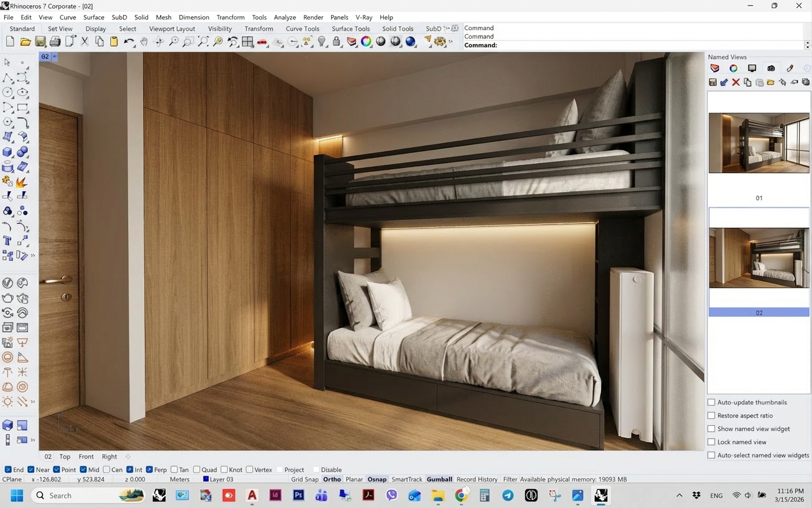Image resolution: width=812 pixels, height=508 pixels.
Task: Expand the command history scroll arrow
Action: coord(808,45)
